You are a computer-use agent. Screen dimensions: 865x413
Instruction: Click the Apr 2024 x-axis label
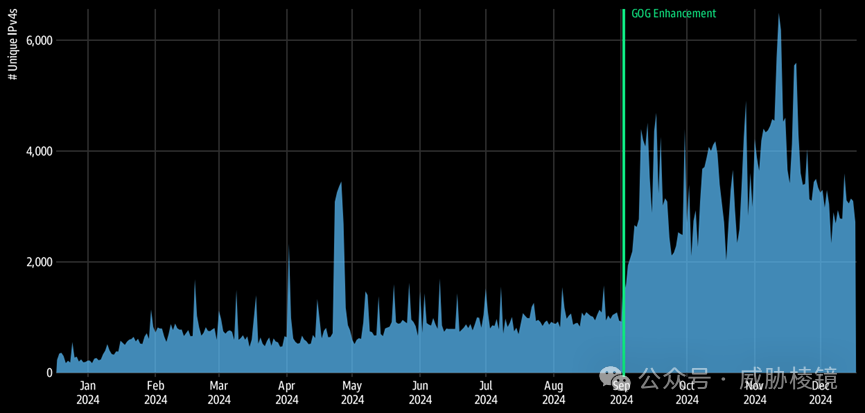[287, 392]
